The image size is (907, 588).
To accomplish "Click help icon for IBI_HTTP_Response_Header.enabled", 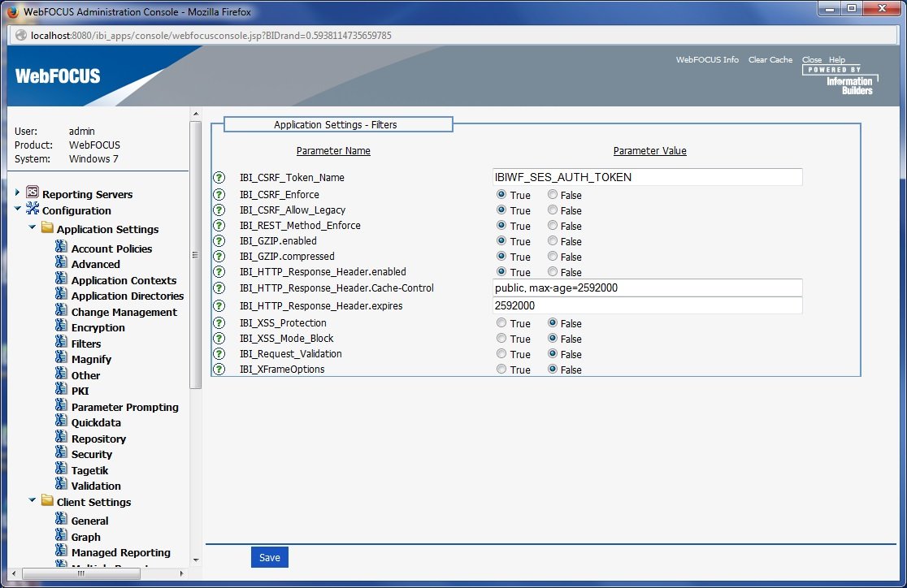I will [x=219, y=272].
